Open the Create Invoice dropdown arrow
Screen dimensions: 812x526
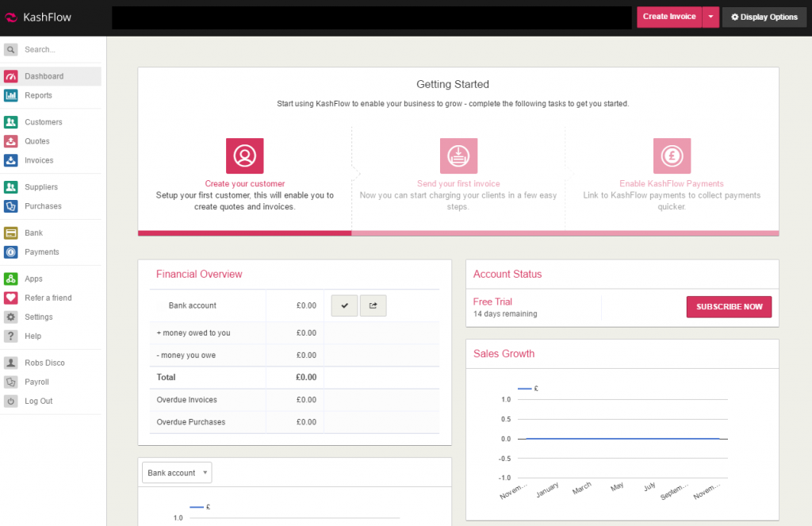(710, 17)
